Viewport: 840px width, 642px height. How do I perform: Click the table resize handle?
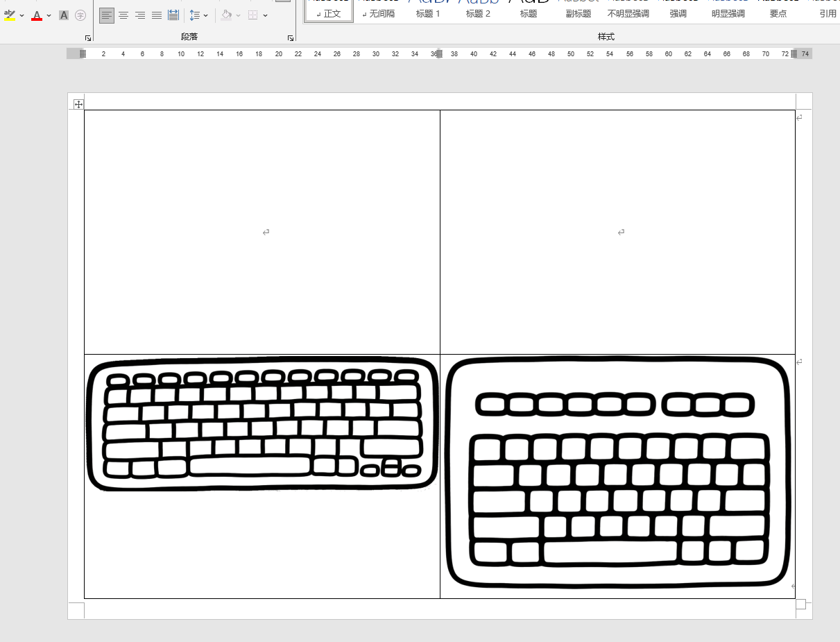tap(800, 604)
